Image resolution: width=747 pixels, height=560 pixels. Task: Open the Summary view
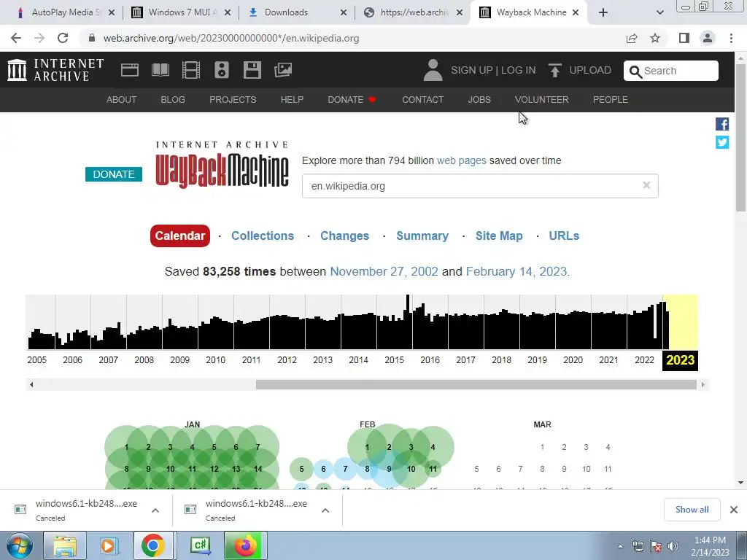pos(422,236)
